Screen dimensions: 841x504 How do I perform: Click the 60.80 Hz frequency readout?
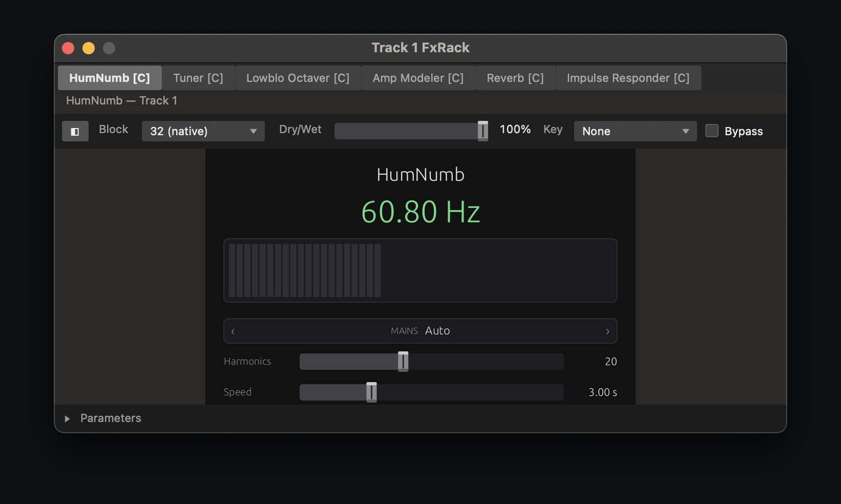pyautogui.click(x=421, y=212)
